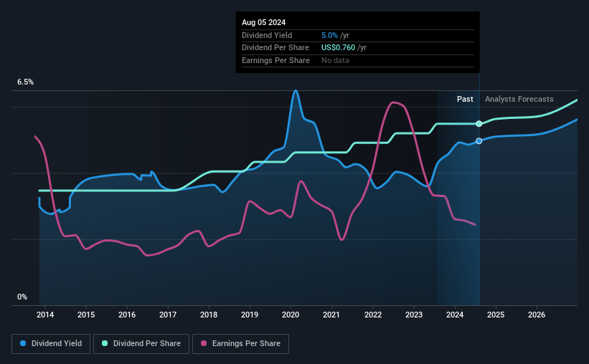Toggle the Dividend Per Share legend button
This screenshot has width=589, height=364.
click(141, 344)
